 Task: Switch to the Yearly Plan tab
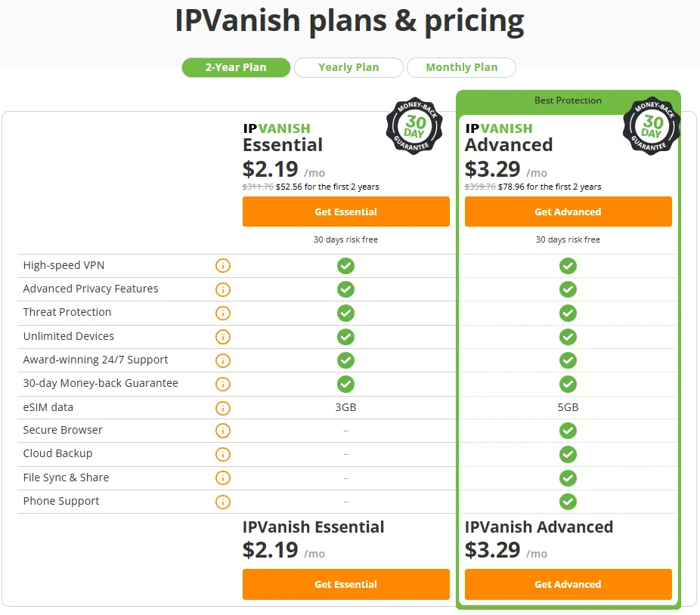click(348, 67)
